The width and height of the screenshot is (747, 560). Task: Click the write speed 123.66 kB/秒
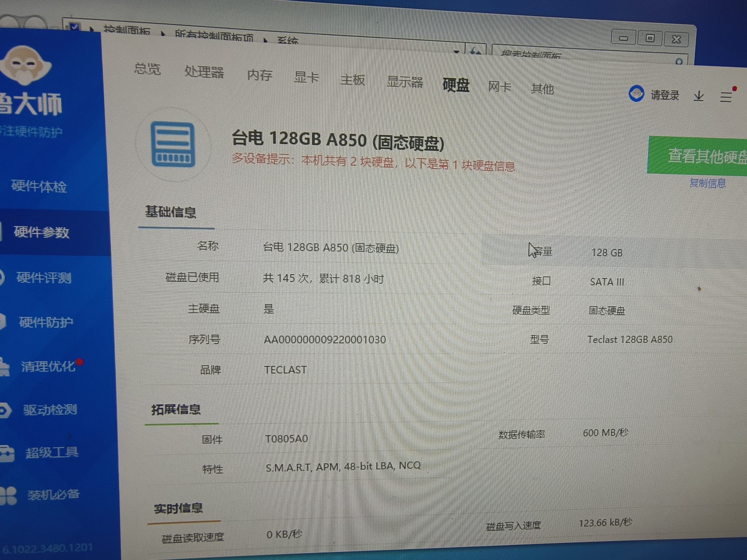coord(605,523)
